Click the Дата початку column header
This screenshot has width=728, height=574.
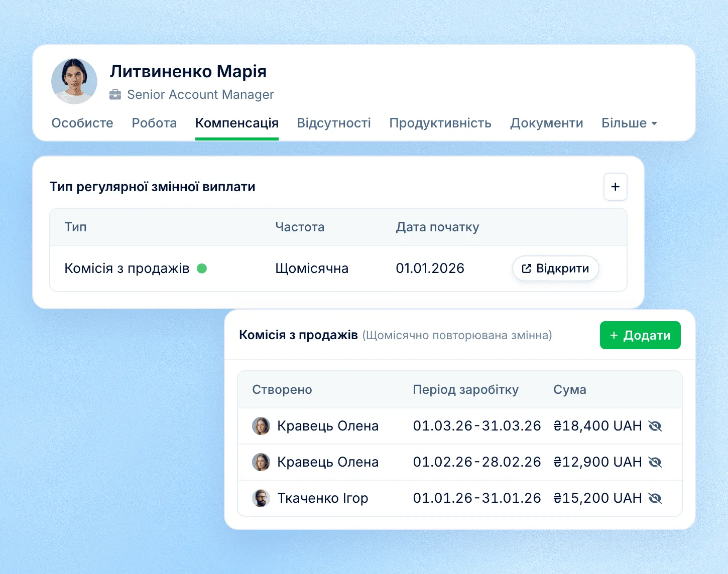tap(437, 227)
